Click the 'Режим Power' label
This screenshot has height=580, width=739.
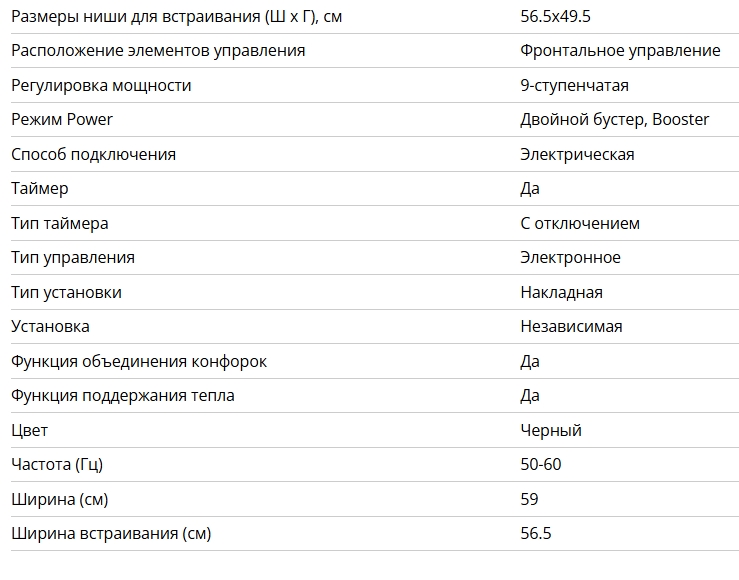[62, 119]
